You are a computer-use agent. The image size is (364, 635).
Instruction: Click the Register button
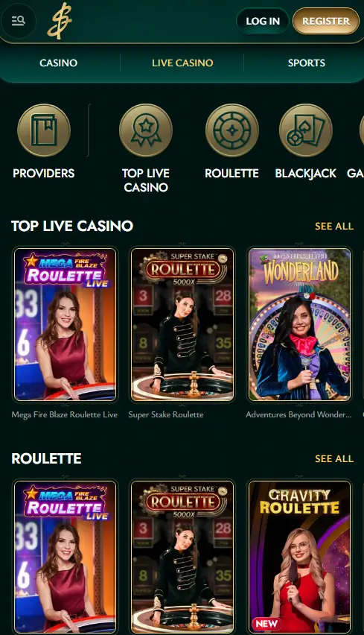326,21
